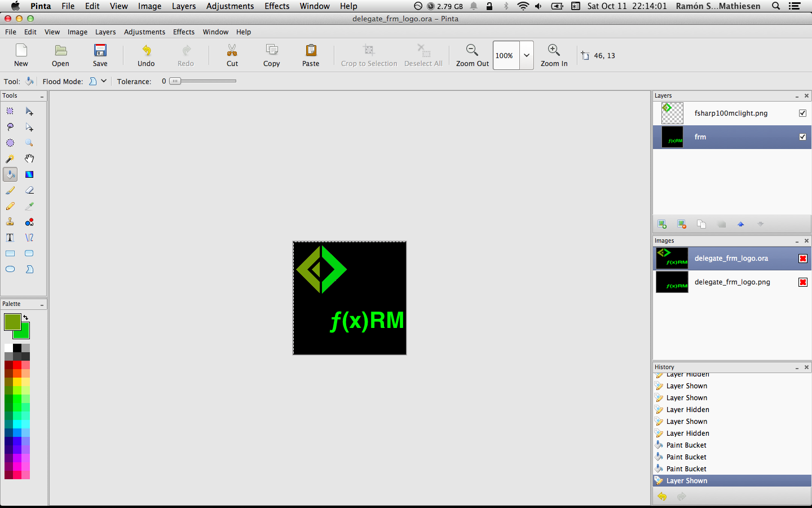Open the Tool selector dropdown

tap(30, 81)
